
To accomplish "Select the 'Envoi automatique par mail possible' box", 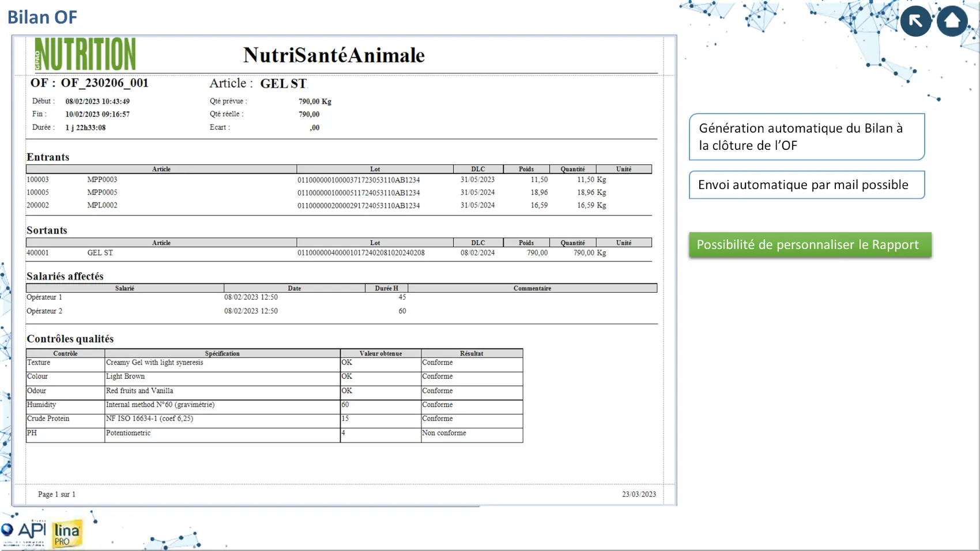I will [806, 185].
